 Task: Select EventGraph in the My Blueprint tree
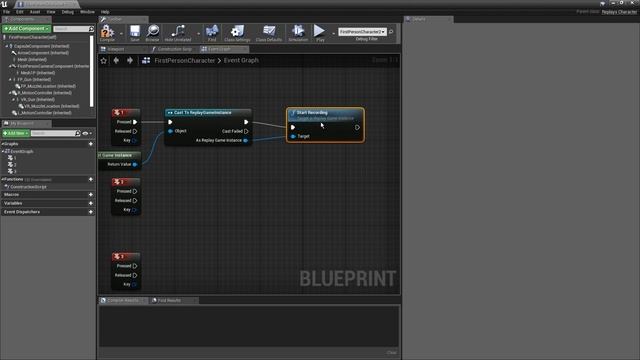click(22, 151)
